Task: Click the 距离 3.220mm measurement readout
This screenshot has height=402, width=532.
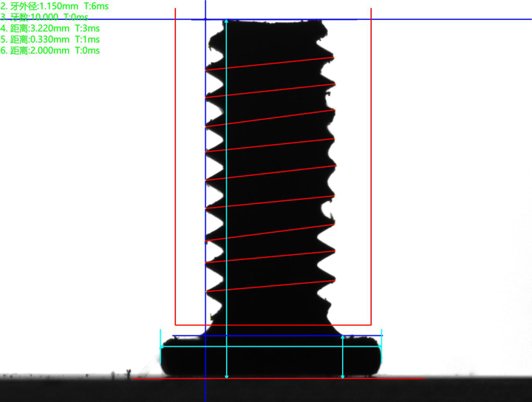Action: point(50,28)
